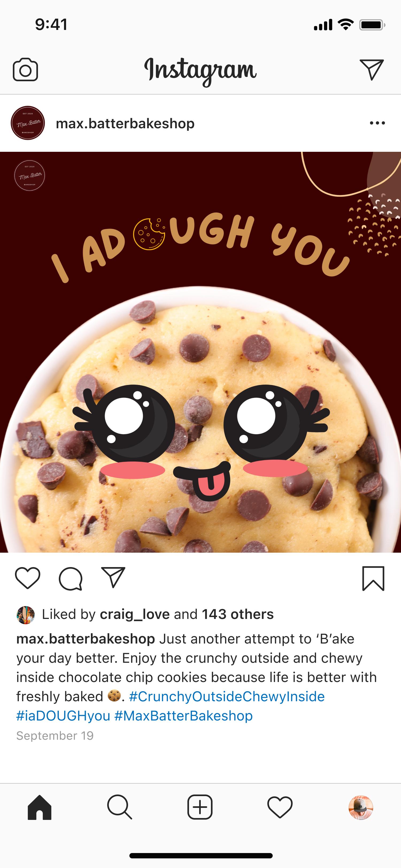The image size is (401, 868).
Task: Open #MaxBatterBakeshop hashtag
Action: (184, 716)
